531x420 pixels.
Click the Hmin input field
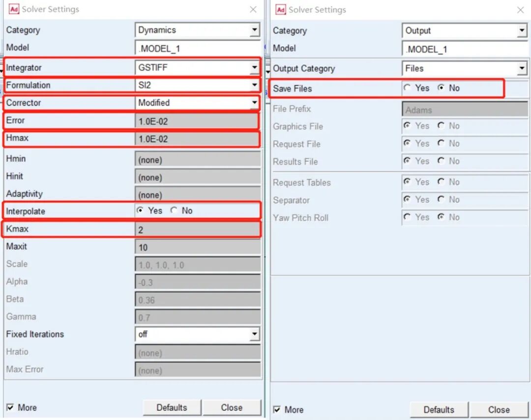pyautogui.click(x=198, y=160)
